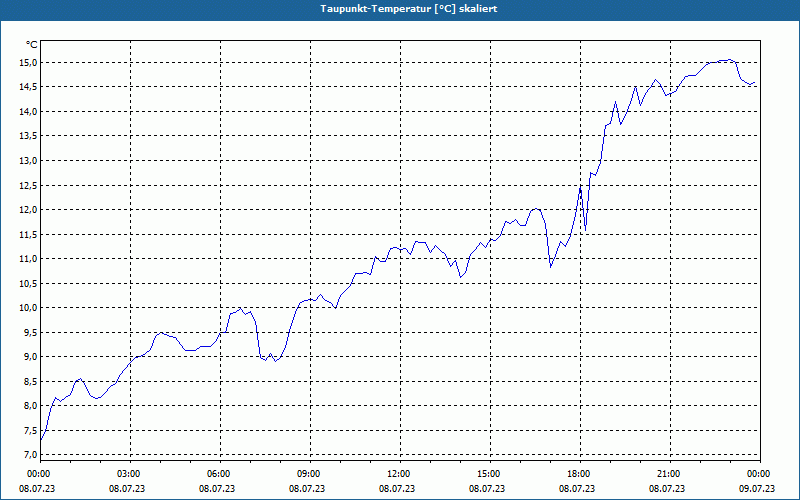
Task: Click the 09.07.23 date label
Action: point(757,488)
